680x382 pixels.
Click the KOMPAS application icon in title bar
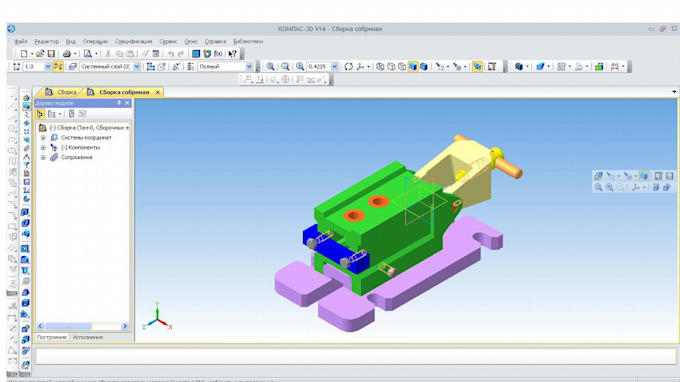[x=11, y=29]
